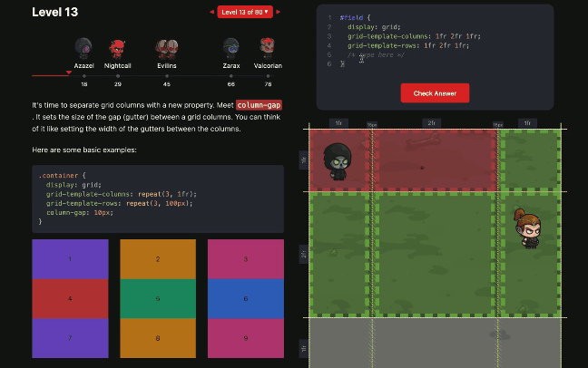588x368 pixels.
Task: Select the Valcorian boss avatar
Action: tap(268, 48)
